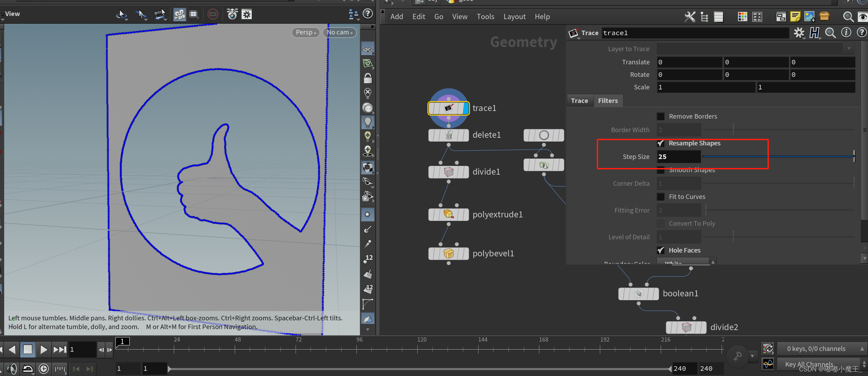Open the Persp viewport dropdown
The height and width of the screenshot is (376, 868).
(x=306, y=32)
